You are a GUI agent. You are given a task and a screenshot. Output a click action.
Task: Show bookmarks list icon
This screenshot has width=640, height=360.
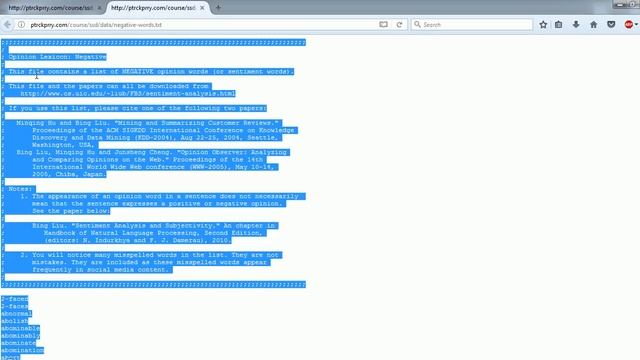coord(558,24)
